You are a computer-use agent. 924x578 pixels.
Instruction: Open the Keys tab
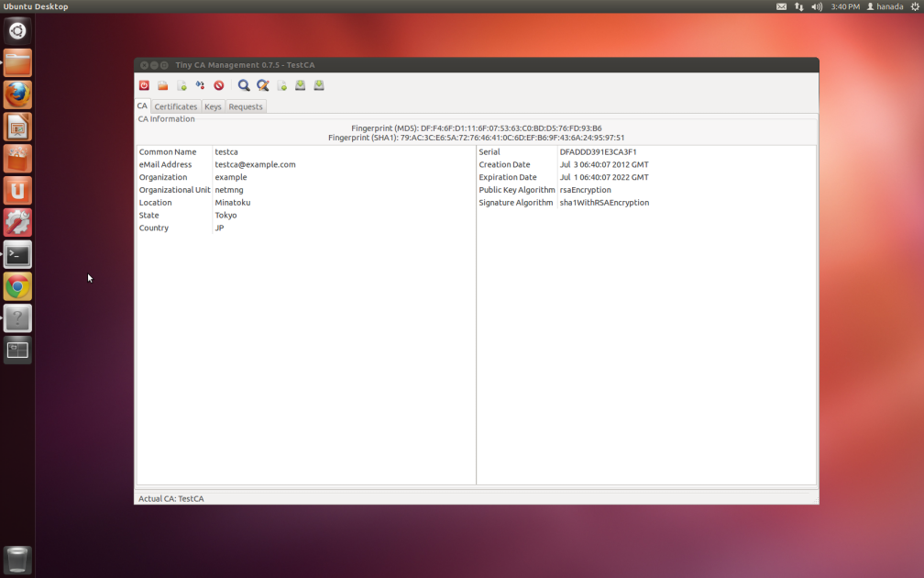coord(213,106)
